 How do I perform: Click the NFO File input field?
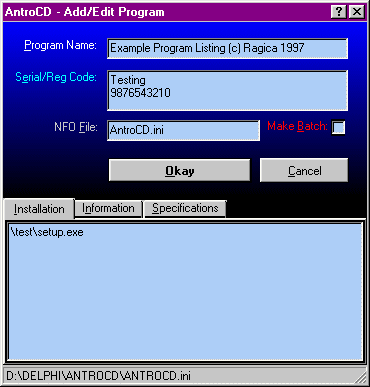coord(183,130)
